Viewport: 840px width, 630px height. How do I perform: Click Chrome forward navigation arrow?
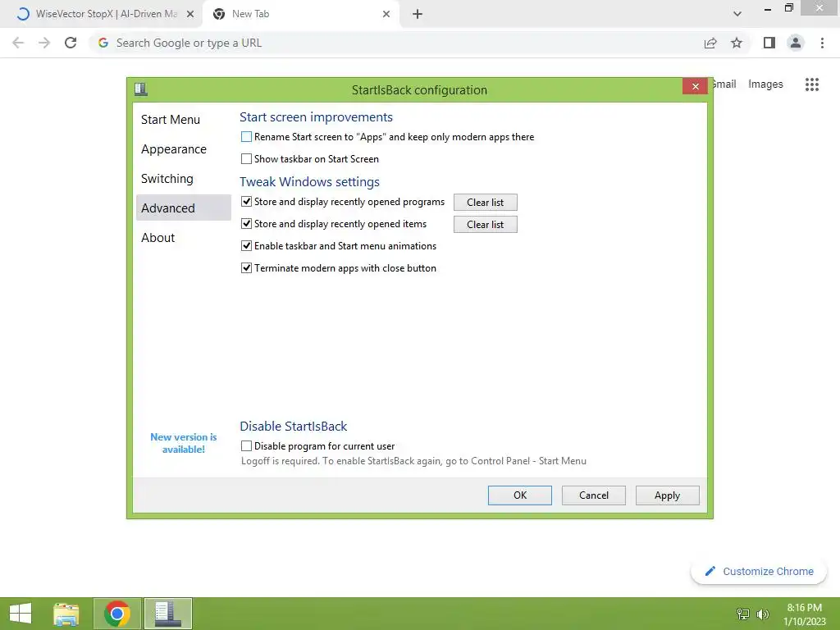coord(44,43)
